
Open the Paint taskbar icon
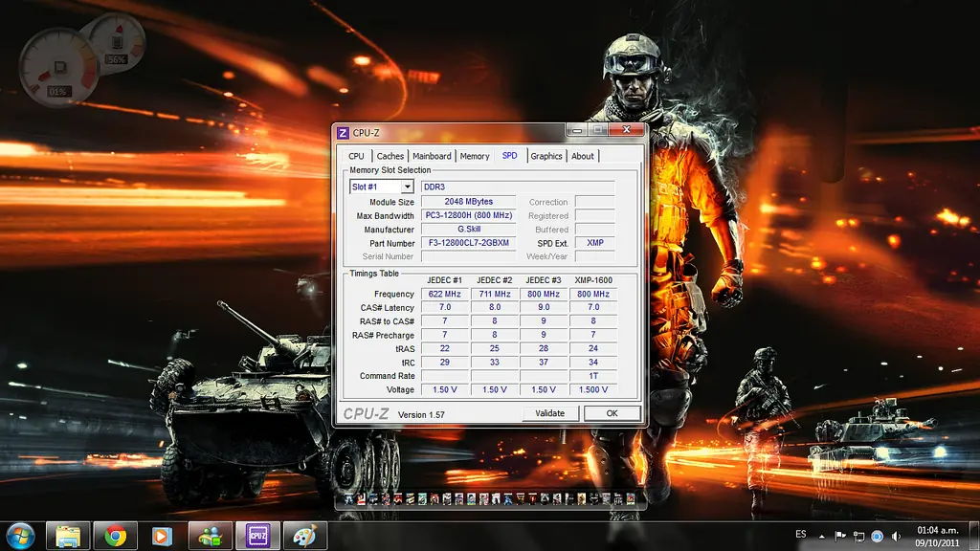pos(305,536)
